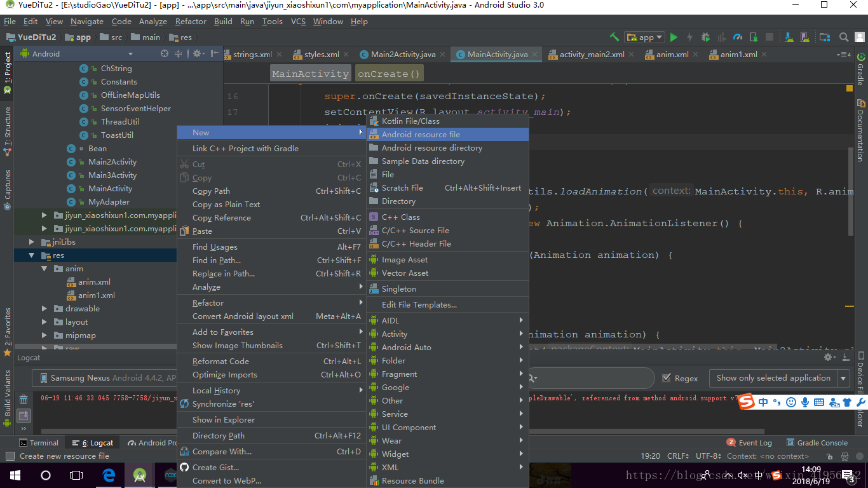This screenshot has height=488, width=868.
Task: Choose Kotlin File/Class from New submenu
Action: pos(447,121)
